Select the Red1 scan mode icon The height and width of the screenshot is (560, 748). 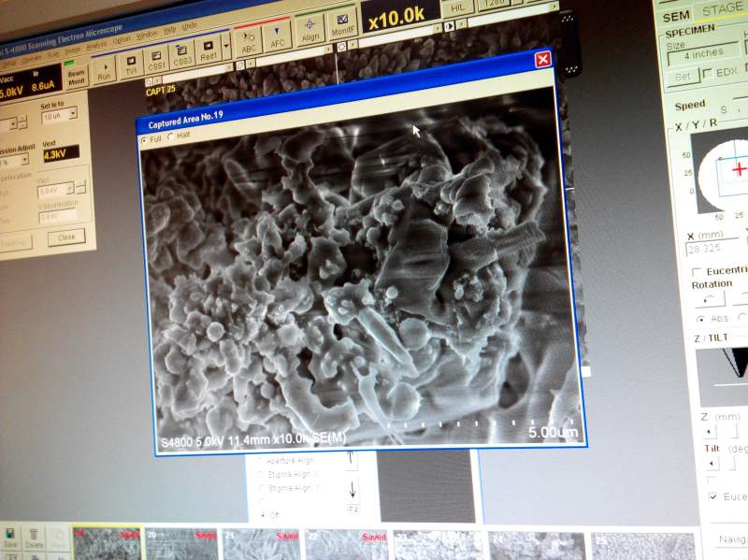coord(208,50)
